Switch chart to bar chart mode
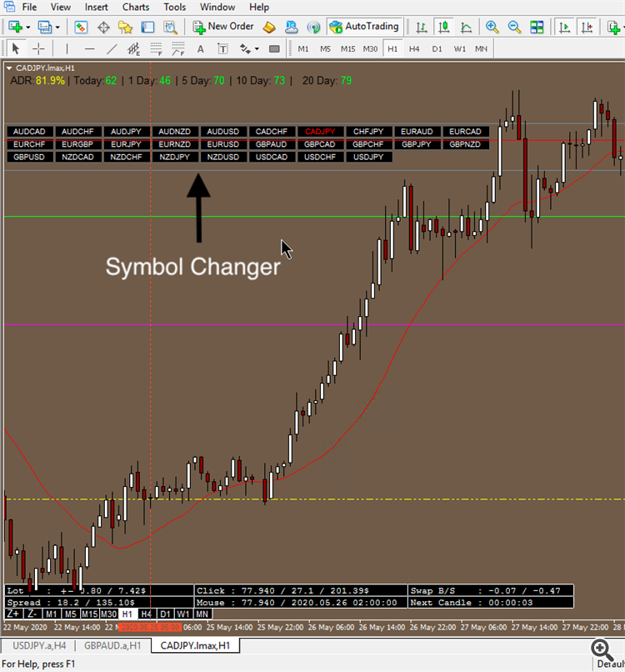Image resolution: width=625 pixels, height=672 pixels. coord(422,27)
